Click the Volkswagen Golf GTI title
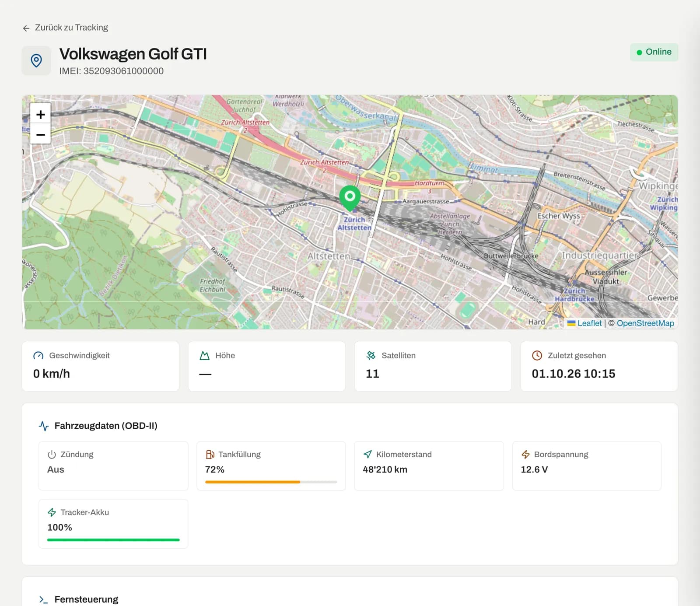This screenshot has width=700, height=606. (x=133, y=54)
